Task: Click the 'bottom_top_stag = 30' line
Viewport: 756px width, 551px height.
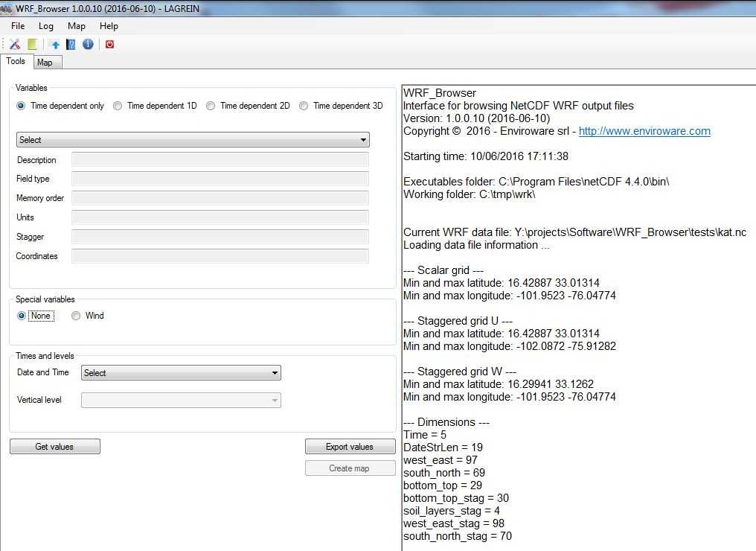Action: [456, 498]
